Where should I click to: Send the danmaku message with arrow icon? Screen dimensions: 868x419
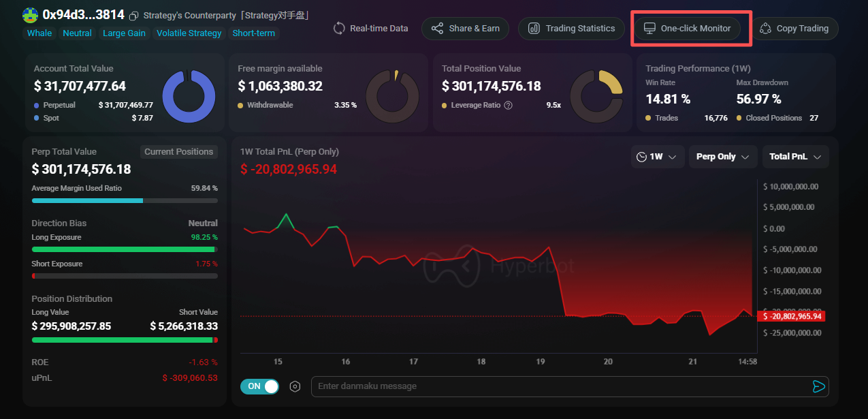point(818,386)
